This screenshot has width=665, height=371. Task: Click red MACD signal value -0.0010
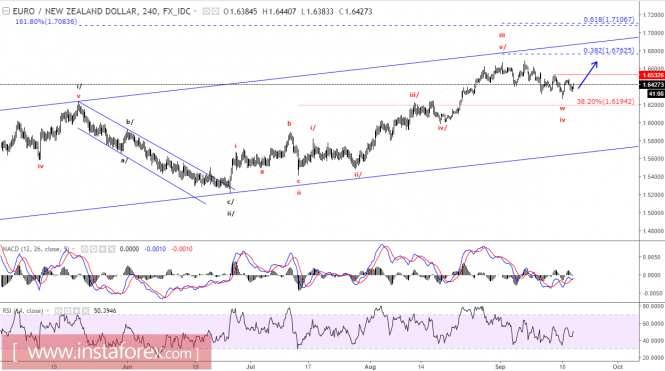[182, 249]
